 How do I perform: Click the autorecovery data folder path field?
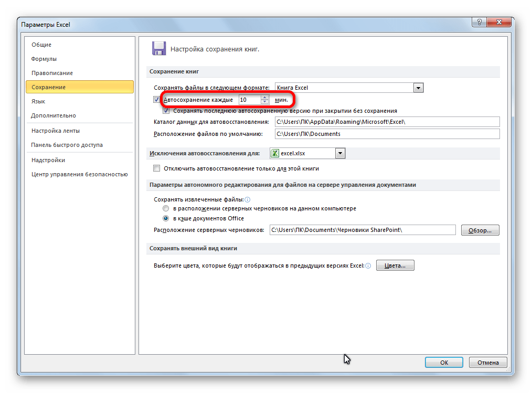click(387, 122)
